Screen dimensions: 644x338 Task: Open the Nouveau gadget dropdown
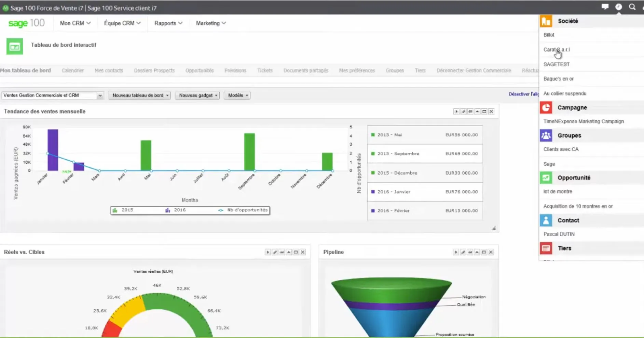pos(197,95)
